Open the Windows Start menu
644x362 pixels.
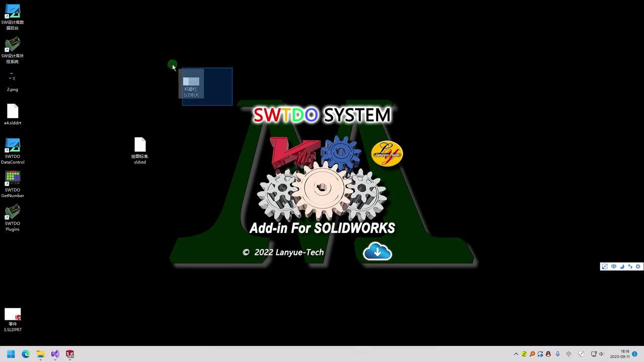[11, 354]
